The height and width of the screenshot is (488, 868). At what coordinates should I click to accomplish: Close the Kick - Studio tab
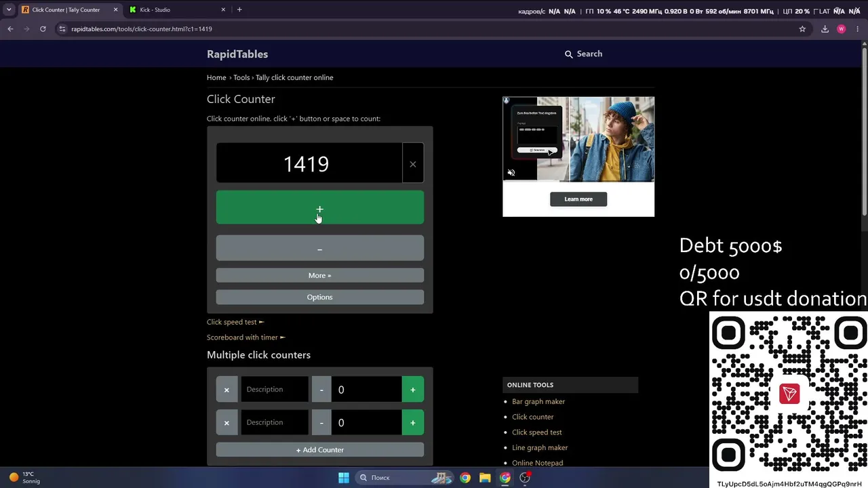(223, 9)
